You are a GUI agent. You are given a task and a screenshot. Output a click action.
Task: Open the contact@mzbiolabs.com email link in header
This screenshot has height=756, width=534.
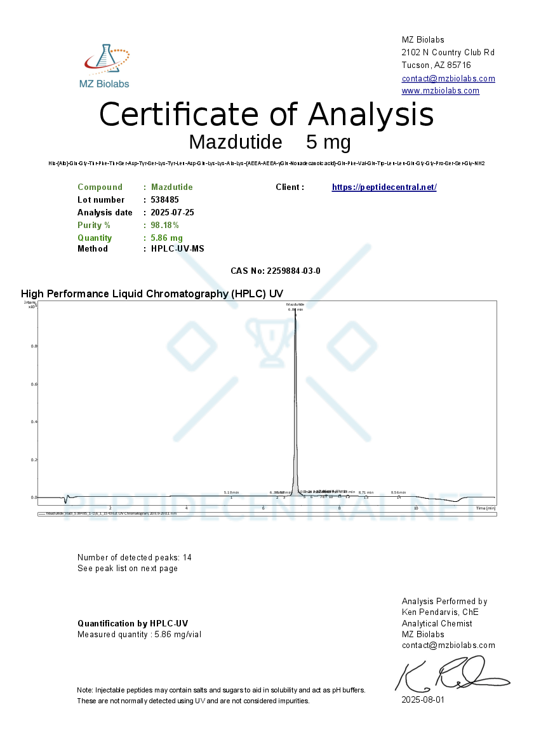[448, 79]
